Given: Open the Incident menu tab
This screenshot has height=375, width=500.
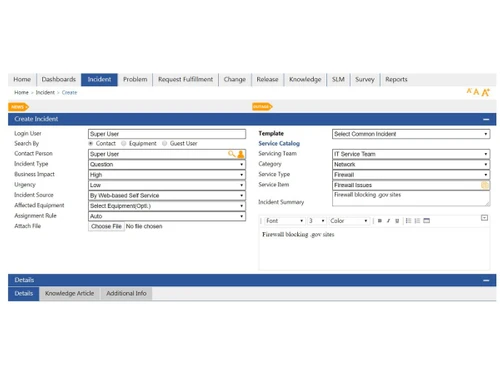Looking at the screenshot, I should click(99, 80).
